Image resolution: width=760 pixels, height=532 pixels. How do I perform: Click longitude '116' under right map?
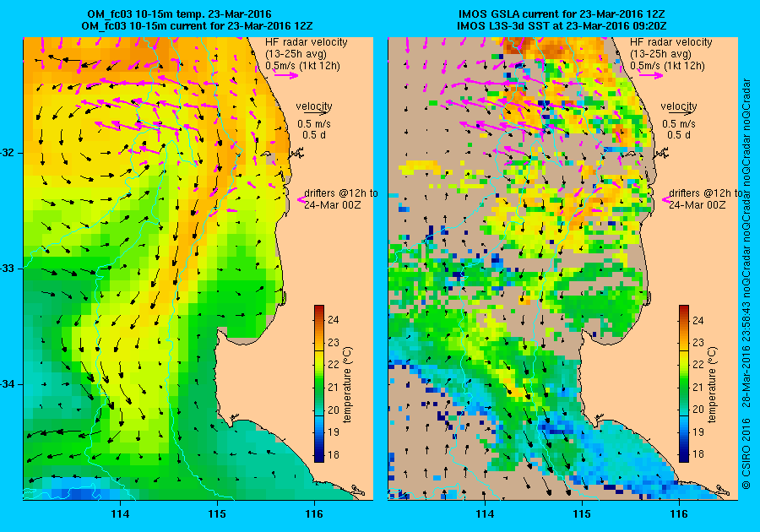pos(679,514)
